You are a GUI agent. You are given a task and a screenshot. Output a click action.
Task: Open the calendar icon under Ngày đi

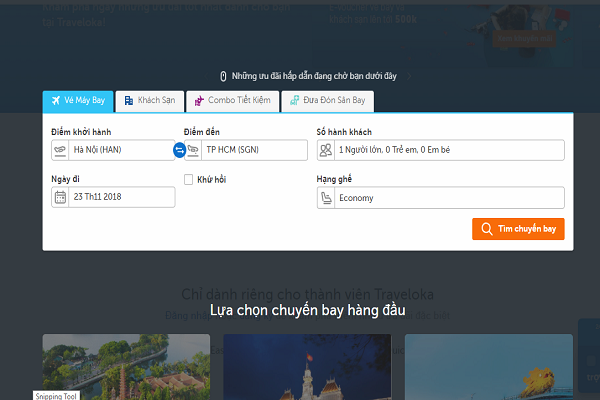pos(60,197)
